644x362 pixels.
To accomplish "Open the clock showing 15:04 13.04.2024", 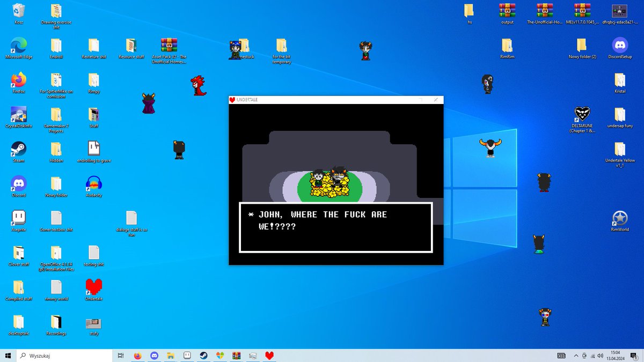I will (614, 356).
